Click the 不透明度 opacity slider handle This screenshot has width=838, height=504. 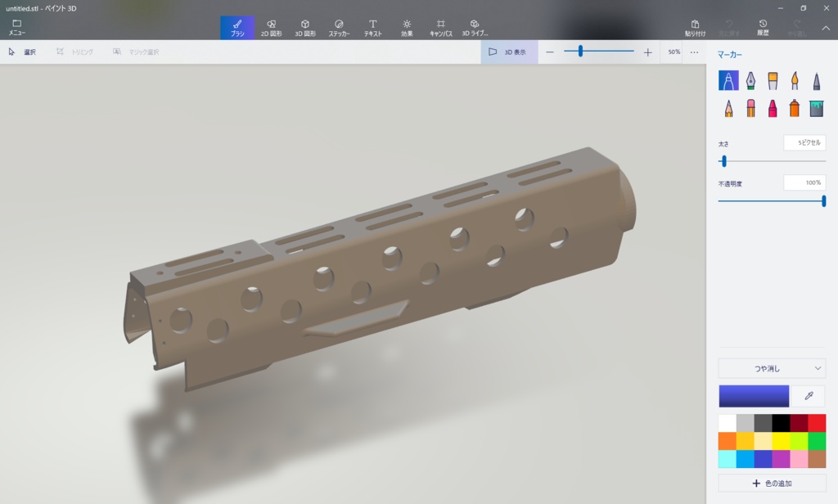tap(823, 201)
